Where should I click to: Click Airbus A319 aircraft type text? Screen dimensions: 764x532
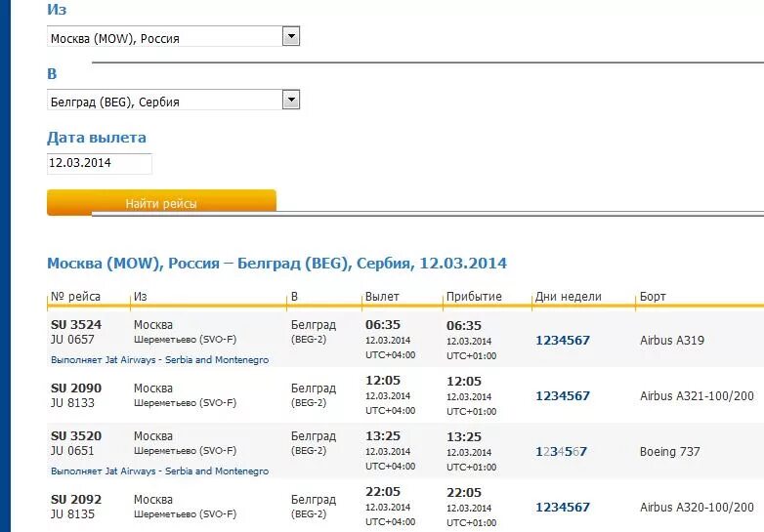pos(672,341)
